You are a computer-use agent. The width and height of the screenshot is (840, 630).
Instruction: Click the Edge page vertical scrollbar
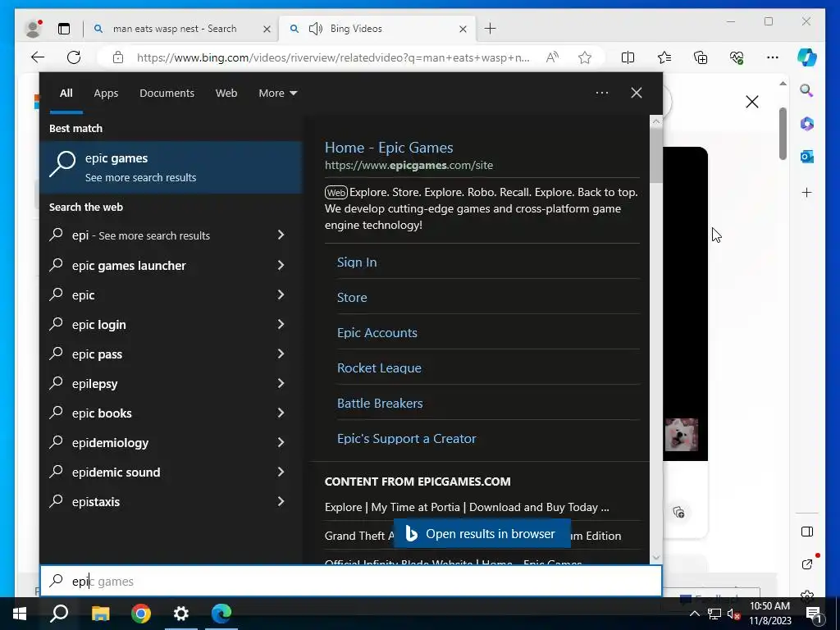(x=783, y=134)
